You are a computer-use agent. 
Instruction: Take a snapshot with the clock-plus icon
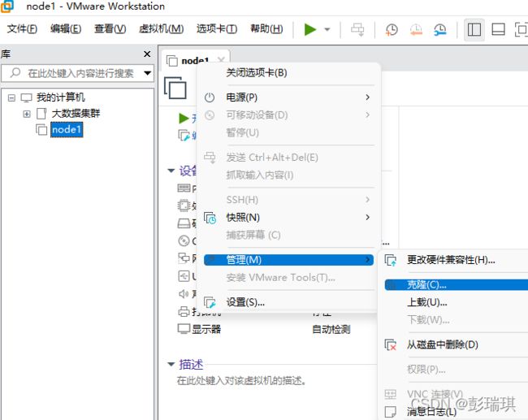tap(392, 29)
